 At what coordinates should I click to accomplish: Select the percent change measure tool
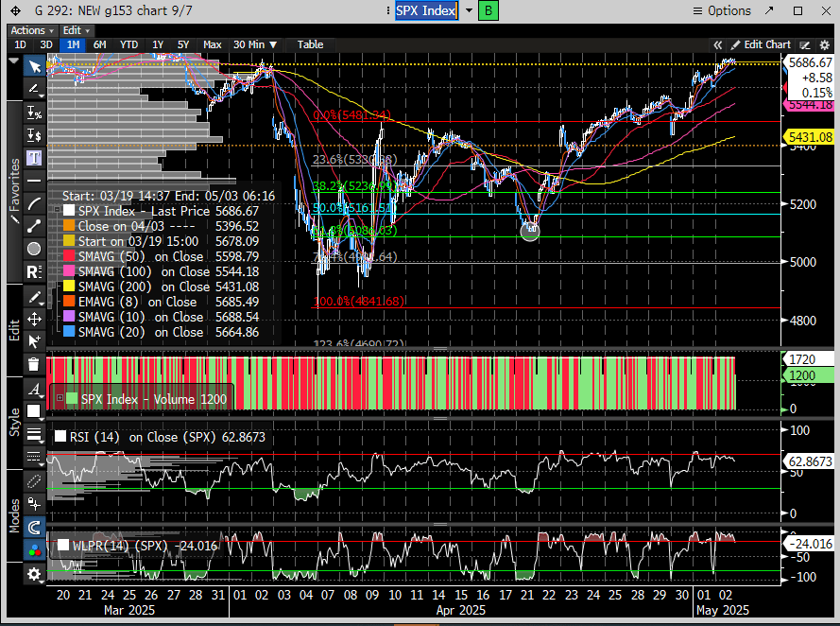34,113
